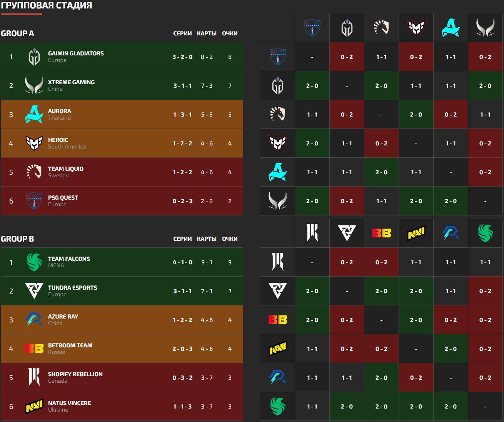The width and height of the screenshot is (504, 422).
Task: Open the PSG Quest team name link
Action: [x=63, y=198]
